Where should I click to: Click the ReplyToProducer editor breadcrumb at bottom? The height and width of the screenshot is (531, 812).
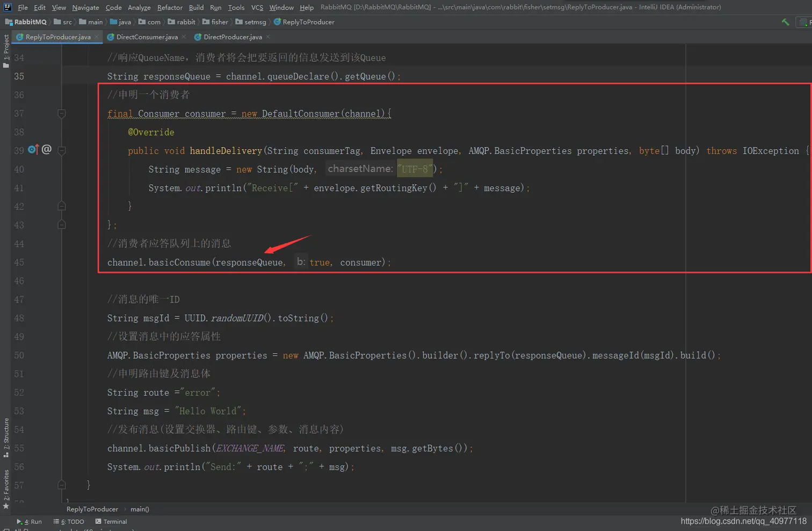(x=92, y=509)
